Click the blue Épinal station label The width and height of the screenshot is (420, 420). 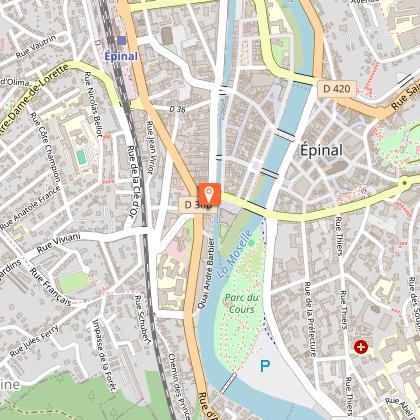[x=121, y=56]
